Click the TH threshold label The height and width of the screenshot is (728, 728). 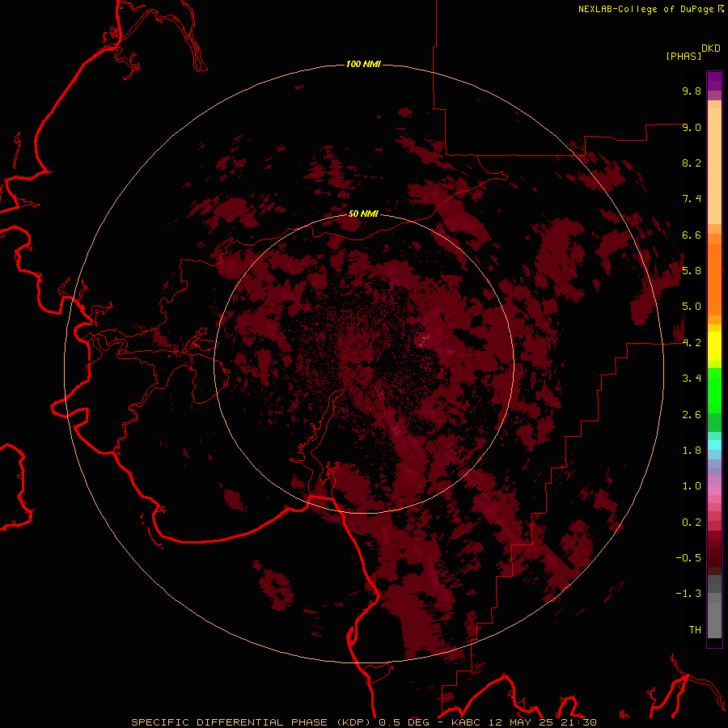coord(695,630)
